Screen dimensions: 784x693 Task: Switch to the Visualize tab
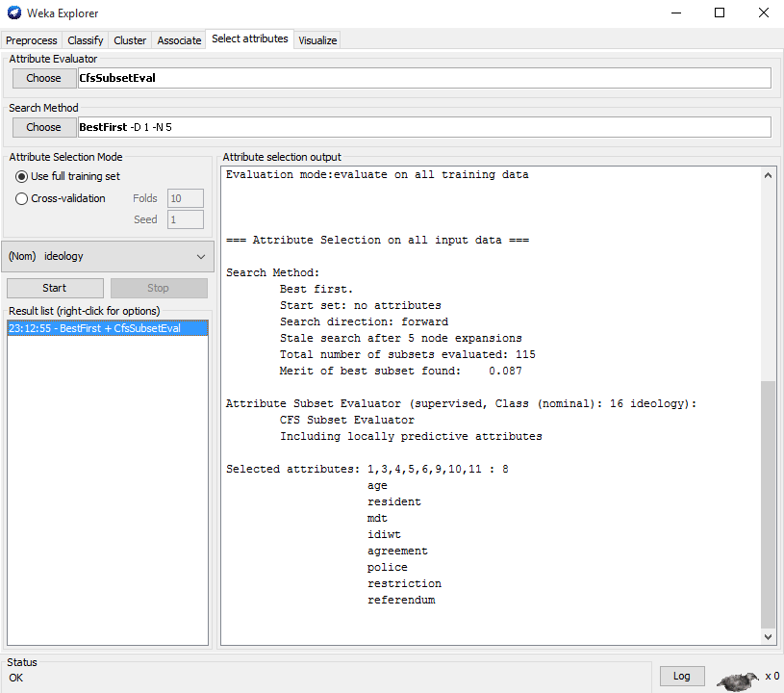pyautogui.click(x=317, y=40)
